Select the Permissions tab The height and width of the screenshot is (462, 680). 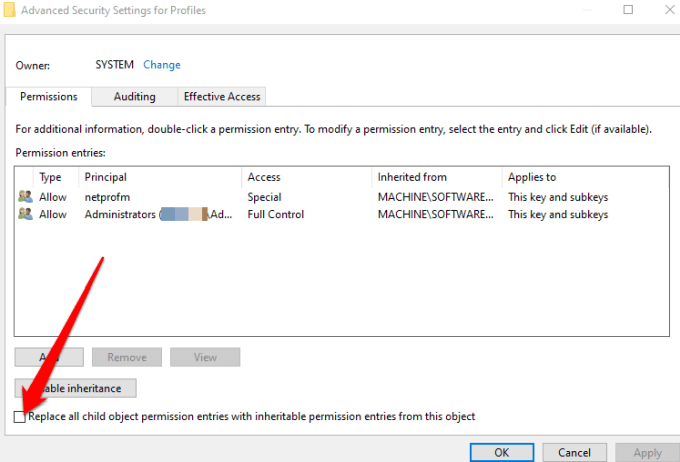[49, 97]
